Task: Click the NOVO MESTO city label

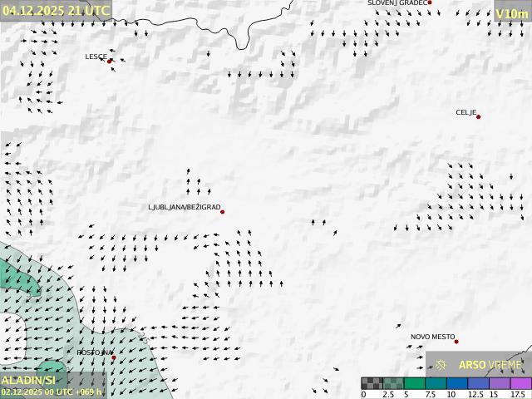Action: 432,337
